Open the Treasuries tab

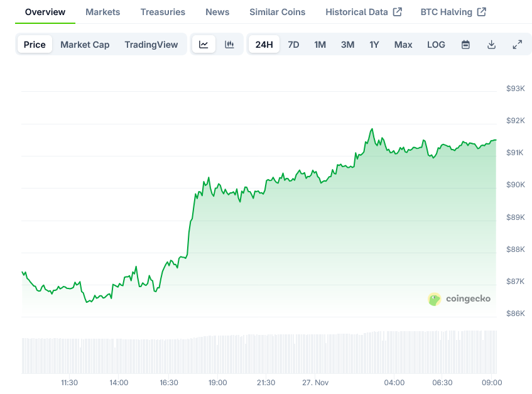pos(163,12)
